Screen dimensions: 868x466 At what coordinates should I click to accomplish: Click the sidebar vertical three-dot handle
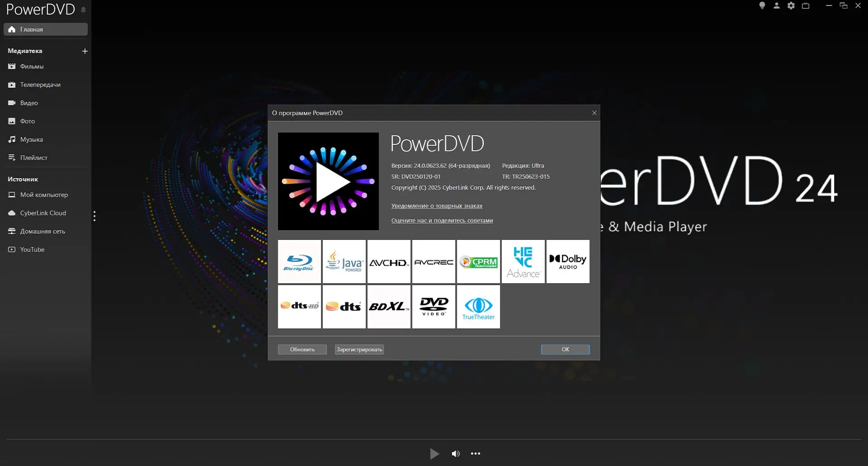pos(94,216)
